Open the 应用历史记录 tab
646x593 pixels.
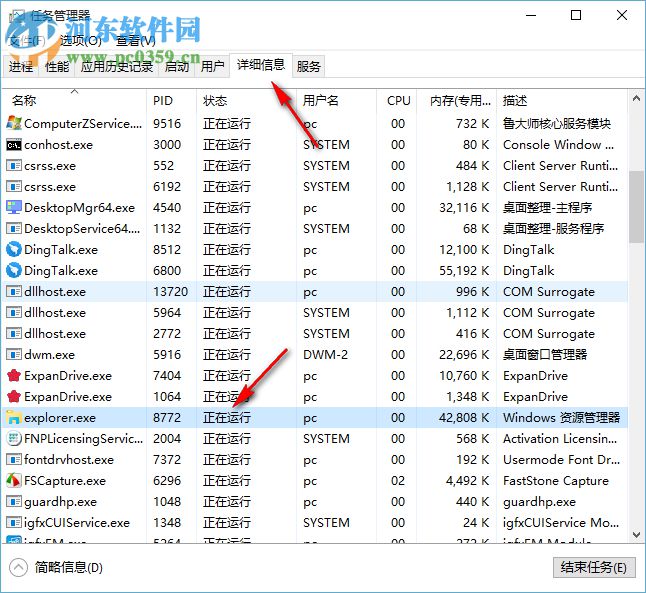[x=117, y=66]
